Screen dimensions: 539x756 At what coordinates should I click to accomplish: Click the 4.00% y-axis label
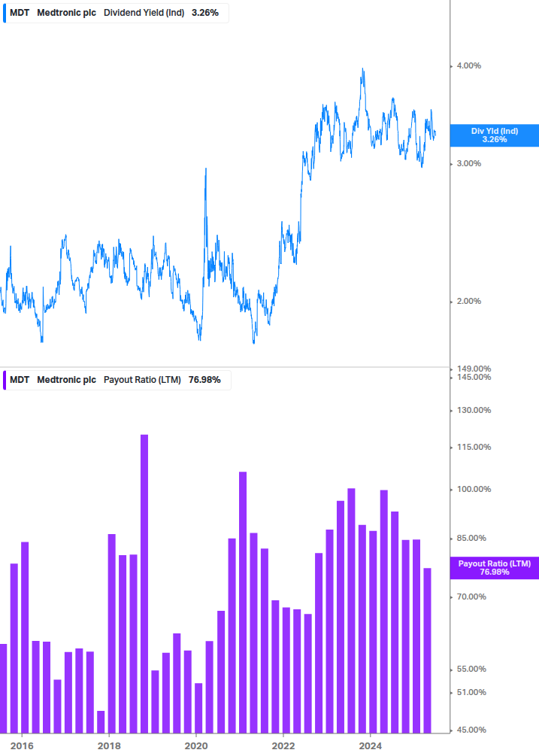coord(468,65)
